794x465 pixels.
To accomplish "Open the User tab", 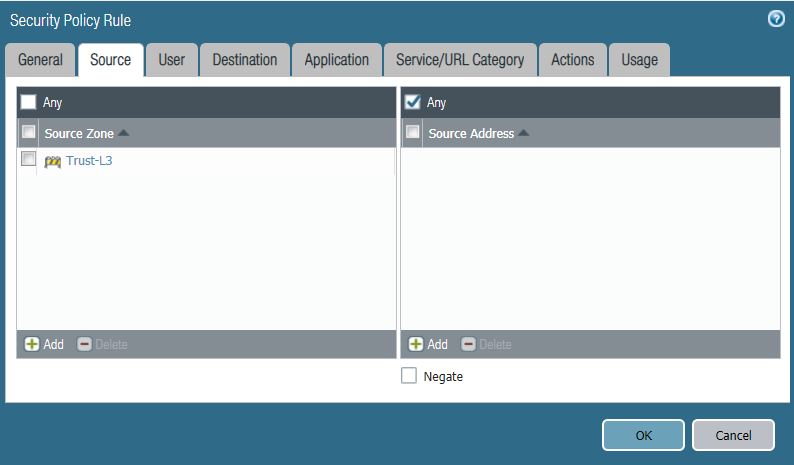I will (x=172, y=60).
